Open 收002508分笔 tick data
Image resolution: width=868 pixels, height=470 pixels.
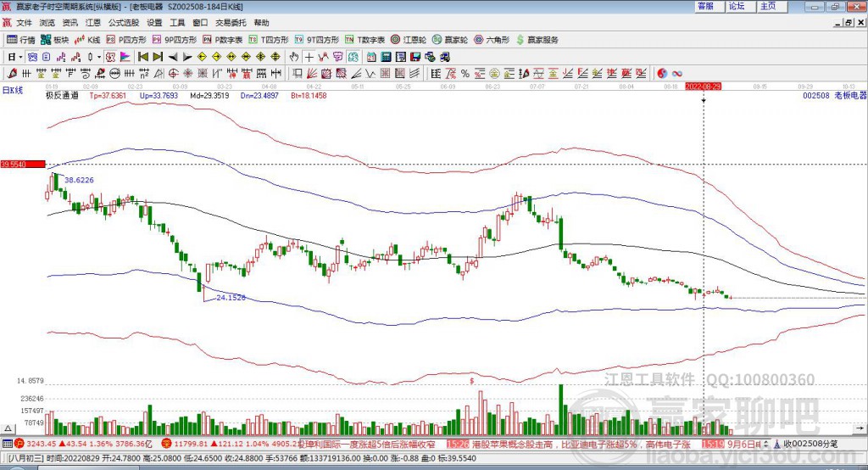coord(805,444)
